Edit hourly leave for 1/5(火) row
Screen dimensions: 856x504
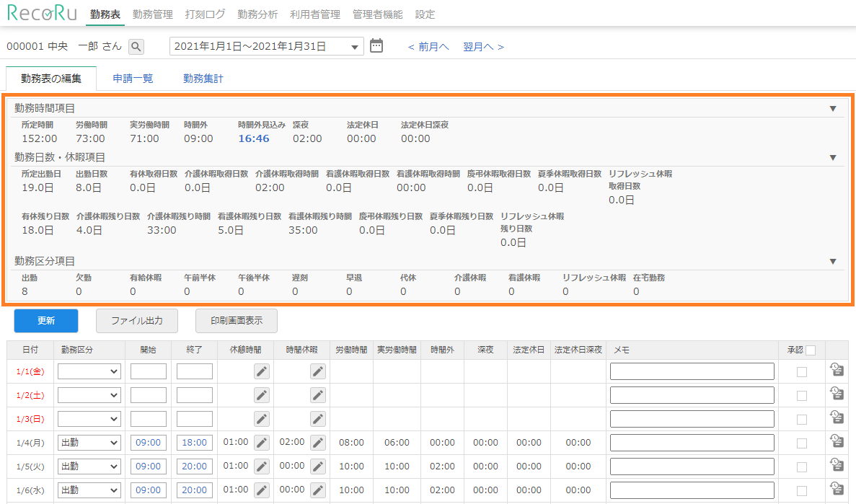click(318, 467)
